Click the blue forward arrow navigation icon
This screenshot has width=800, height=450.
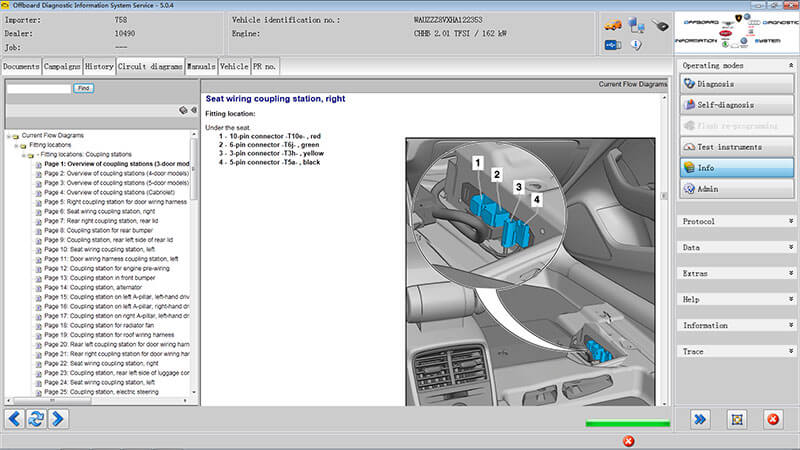58,419
